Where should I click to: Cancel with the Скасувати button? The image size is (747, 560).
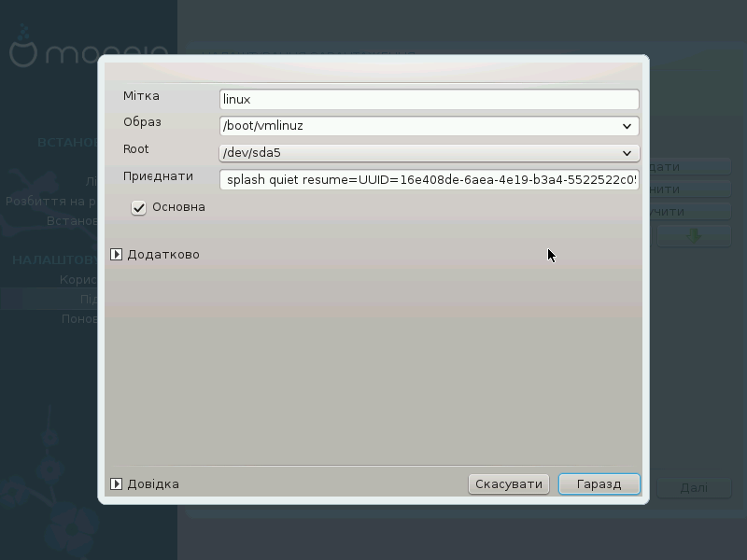click(x=509, y=483)
